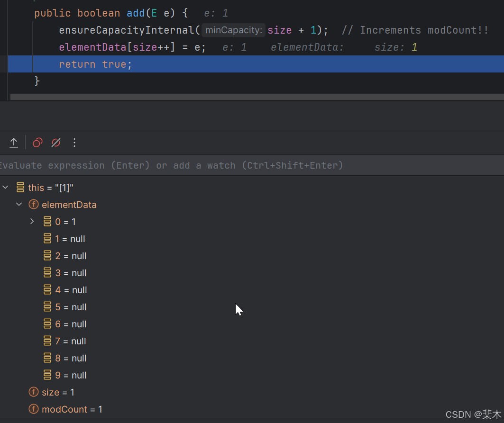Screen dimensions: 504x423
Task: Click the 'public boolean' keywords
Action: 77,13
